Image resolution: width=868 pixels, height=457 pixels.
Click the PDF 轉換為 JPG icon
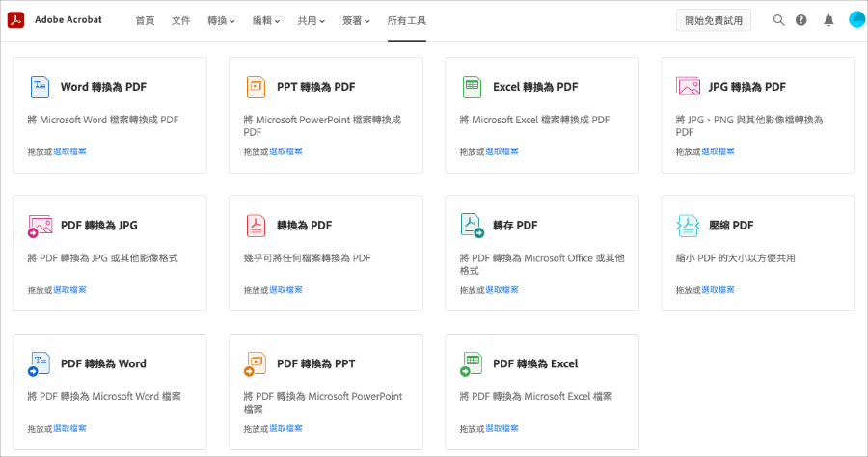tap(40, 227)
